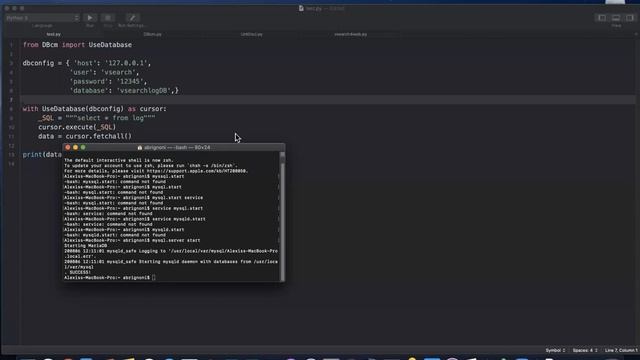Click the test.py document icon in title
Viewport: 640px width, 360px height.
point(301,8)
